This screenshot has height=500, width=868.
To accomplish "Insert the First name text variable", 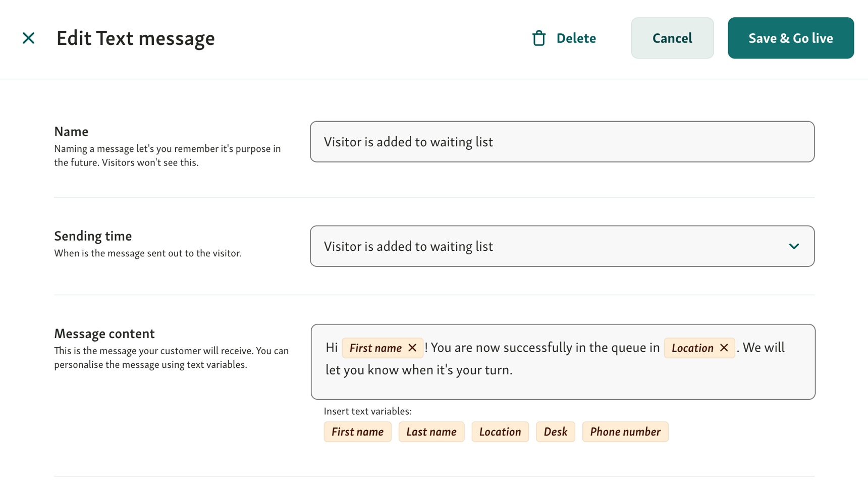I will (x=357, y=431).
